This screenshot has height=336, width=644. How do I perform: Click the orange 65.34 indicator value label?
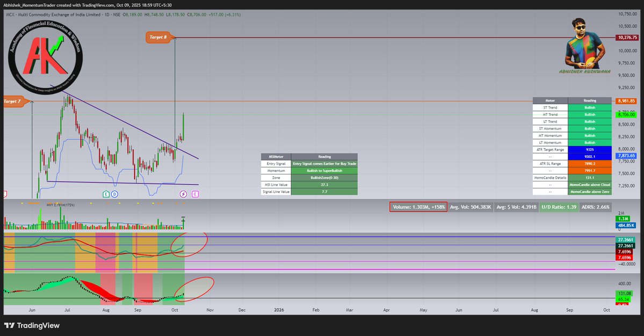624,300
